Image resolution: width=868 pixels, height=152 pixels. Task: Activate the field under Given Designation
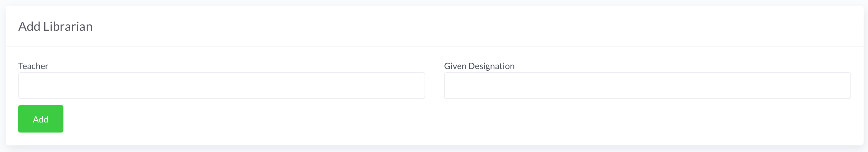[x=647, y=86]
